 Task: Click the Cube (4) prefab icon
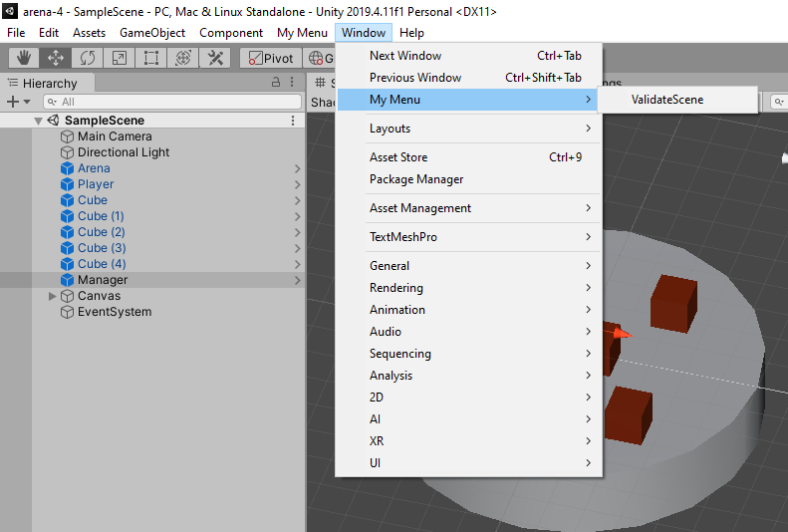(x=67, y=264)
